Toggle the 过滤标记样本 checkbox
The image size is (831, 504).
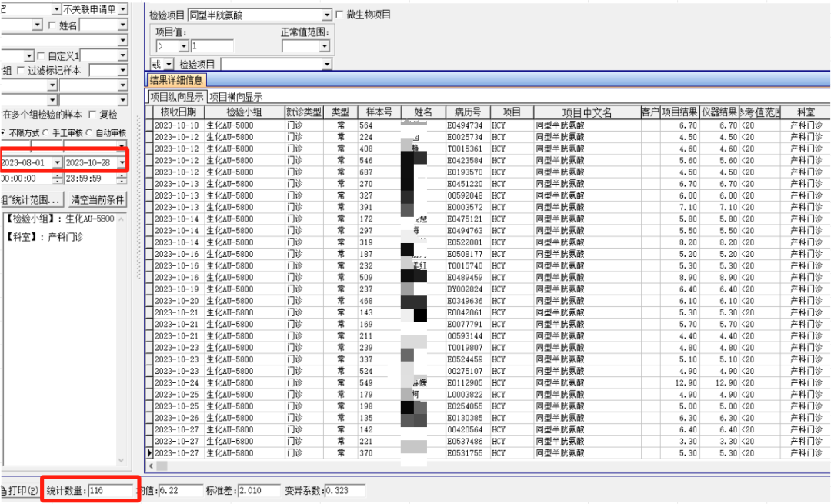(x=21, y=70)
